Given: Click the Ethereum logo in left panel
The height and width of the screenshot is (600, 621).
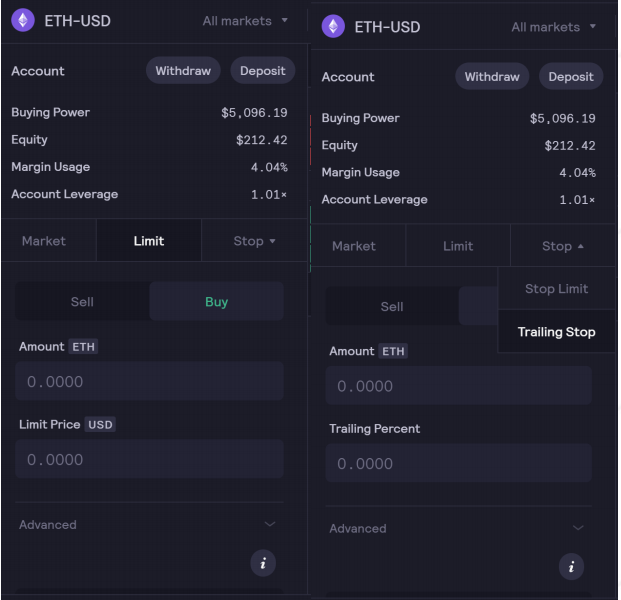Looking at the screenshot, I should pyautogui.click(x=23, y=20).
